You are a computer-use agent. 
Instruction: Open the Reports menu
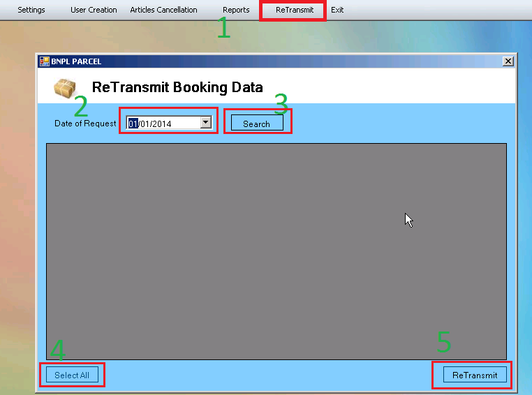[236, 10]
